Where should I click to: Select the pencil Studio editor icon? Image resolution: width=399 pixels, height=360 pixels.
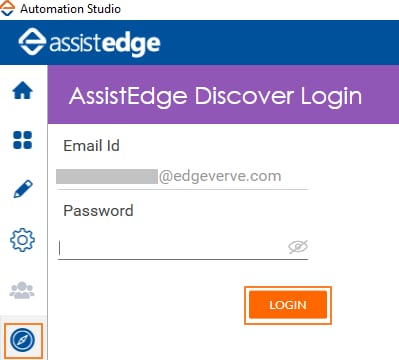(23, 189)
